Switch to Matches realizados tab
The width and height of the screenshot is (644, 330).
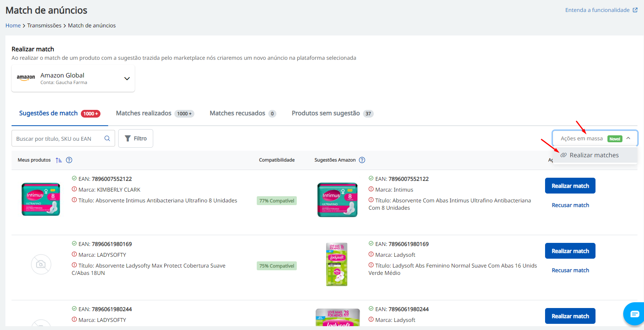tap(155, 113)
